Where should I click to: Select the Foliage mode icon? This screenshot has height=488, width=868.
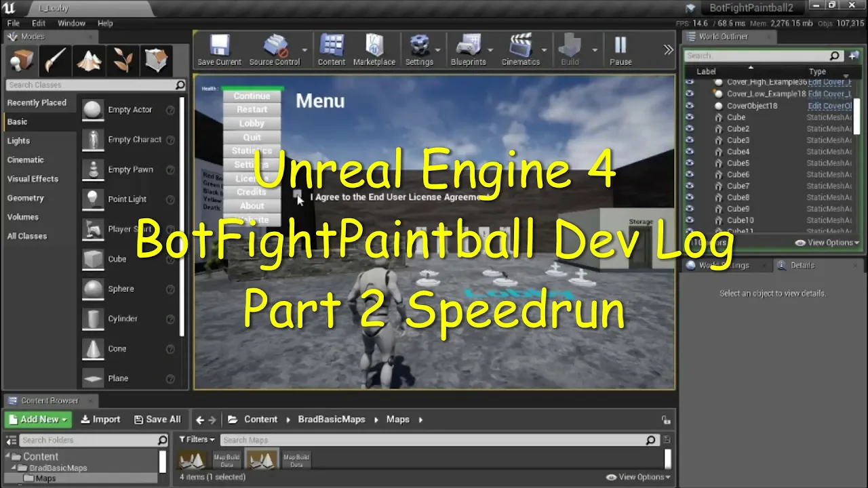click(x=123, y=61)
